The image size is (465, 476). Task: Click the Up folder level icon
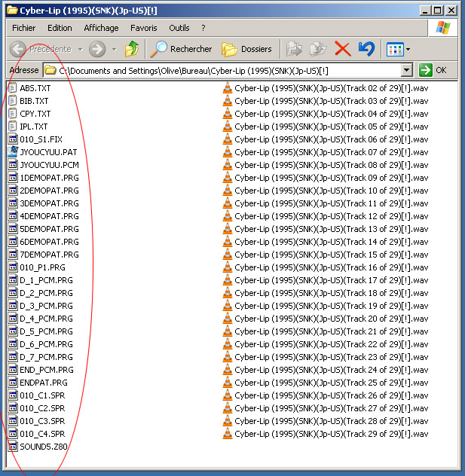coord(132,49)
